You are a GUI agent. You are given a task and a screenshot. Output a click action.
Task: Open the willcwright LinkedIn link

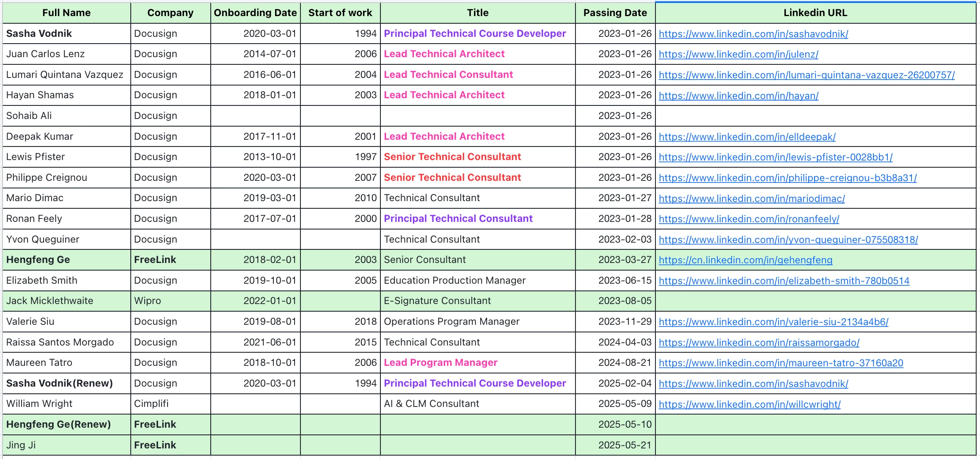tap(749, 404)
